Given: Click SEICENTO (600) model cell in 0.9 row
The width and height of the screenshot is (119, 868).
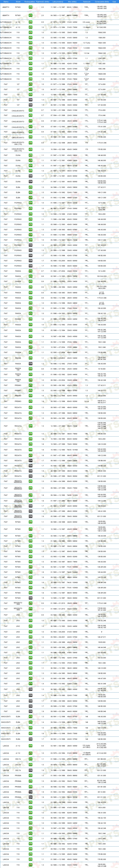Looking at the screenshot, I should tap(18, 604).
